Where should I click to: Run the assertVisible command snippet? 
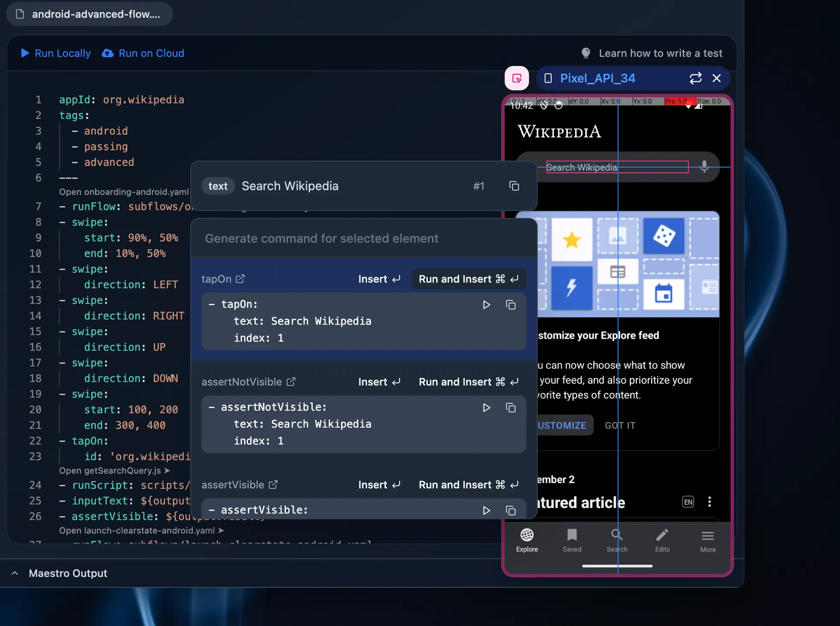(486, 511)
